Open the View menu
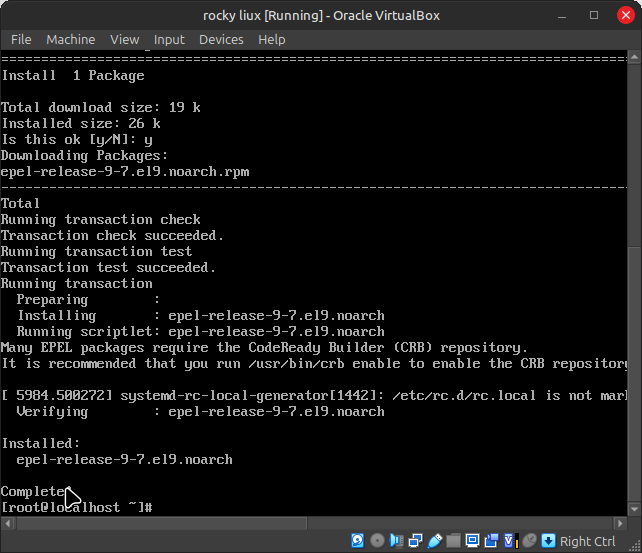The height and width of the screenshot is (553, 642). tap(125, 39)
